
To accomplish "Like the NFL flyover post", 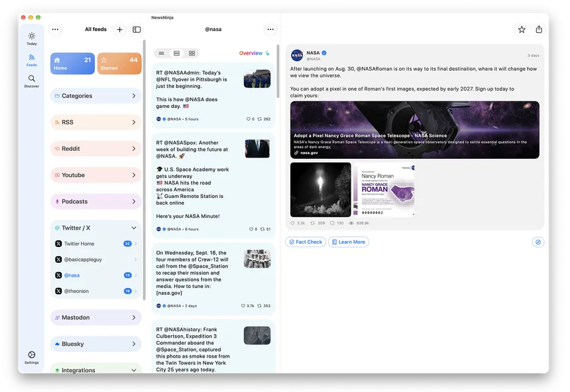I will click(251, 119).
